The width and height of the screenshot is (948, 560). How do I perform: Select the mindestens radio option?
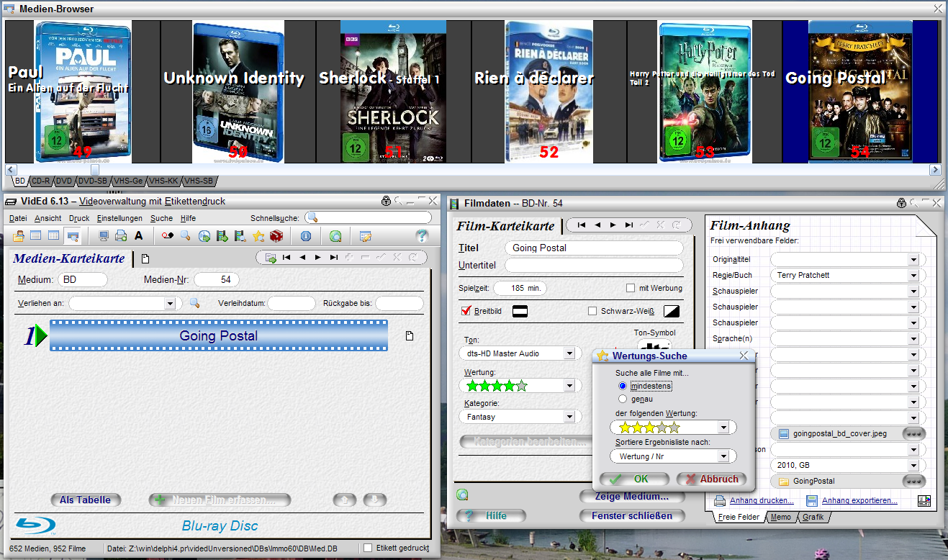623,386
